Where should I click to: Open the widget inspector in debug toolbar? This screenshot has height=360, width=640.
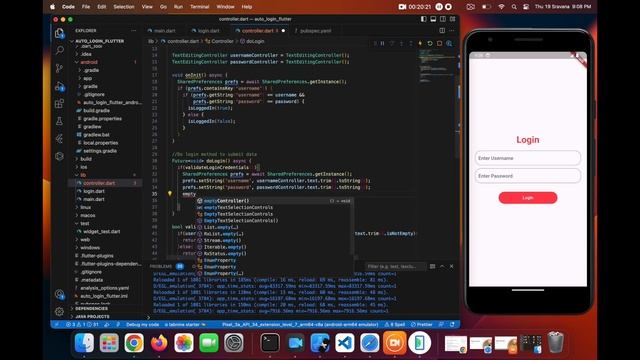point(449,43)
